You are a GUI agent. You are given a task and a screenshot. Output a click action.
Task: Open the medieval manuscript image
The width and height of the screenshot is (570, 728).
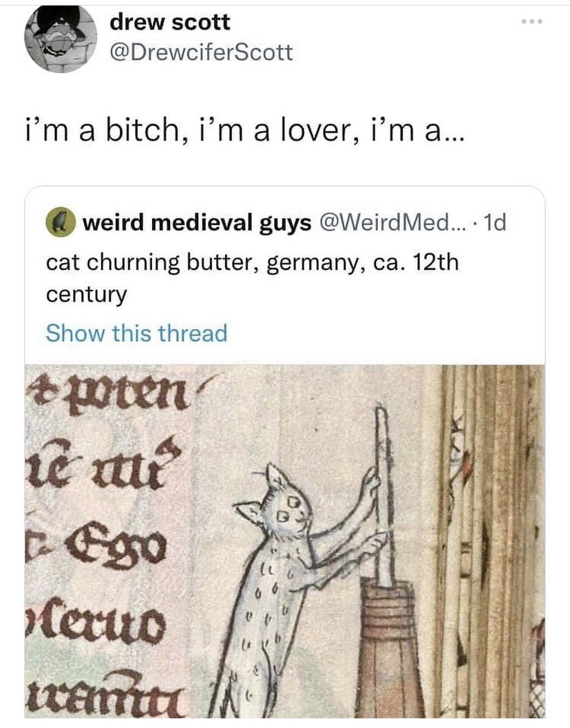pyautogui.click(x=285, y=541)
